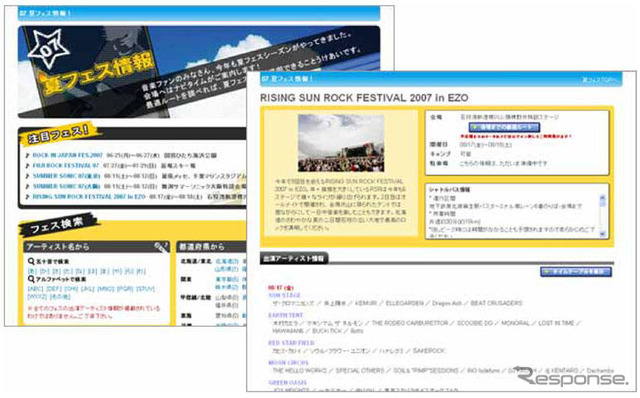The height and width of the screenshot is (398, 640).
Task: Click the RISING SUN ROCK FESTIVAL 2007 in EZO heading
Action: coord(364,98)
